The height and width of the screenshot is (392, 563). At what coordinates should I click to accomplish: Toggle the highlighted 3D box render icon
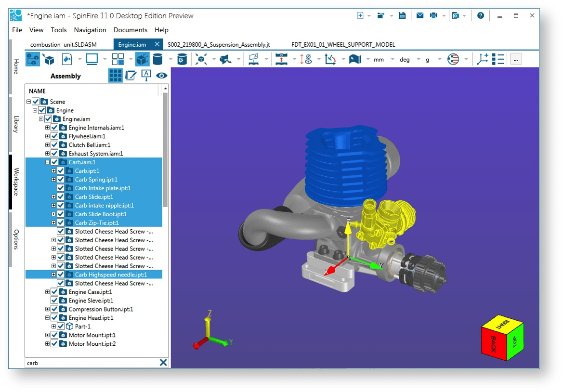142,59
